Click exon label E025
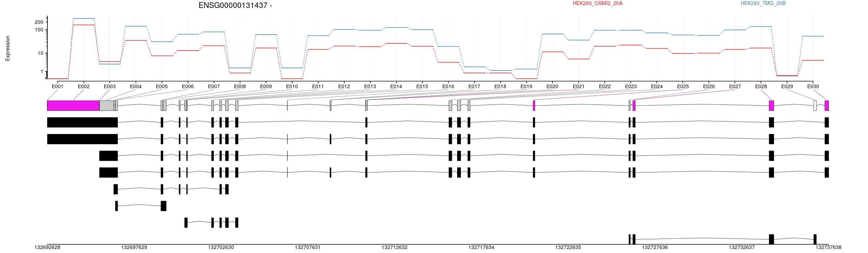This screenshot has height=253, width=868. [683, 86]
